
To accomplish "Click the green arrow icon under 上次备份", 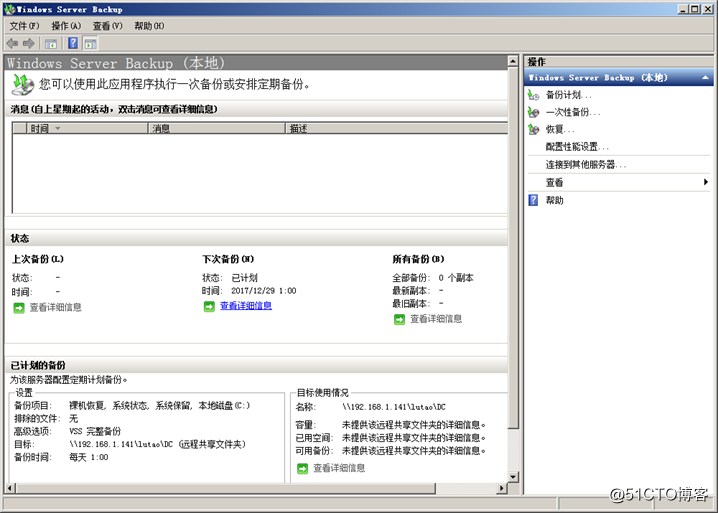I will pos(19,308).
